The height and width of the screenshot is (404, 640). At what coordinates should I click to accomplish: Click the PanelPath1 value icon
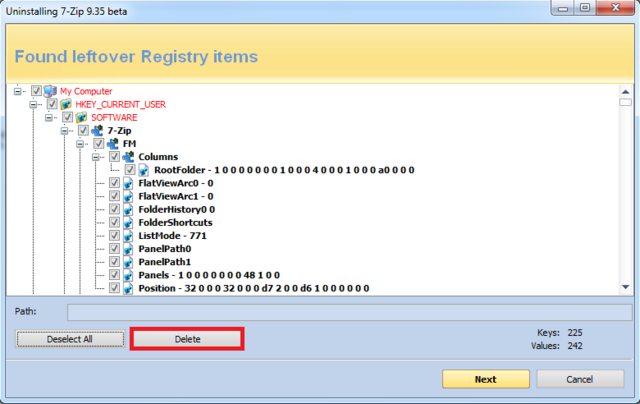(128, 262)
